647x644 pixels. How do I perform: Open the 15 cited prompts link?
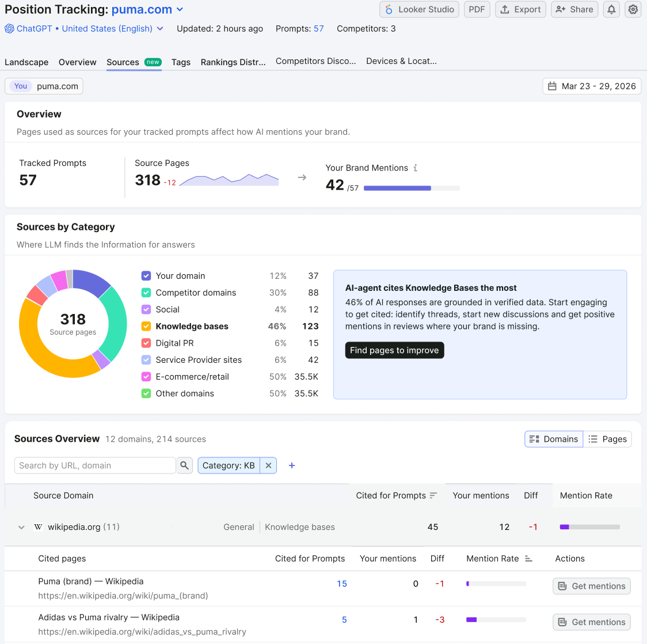[342, 584]
